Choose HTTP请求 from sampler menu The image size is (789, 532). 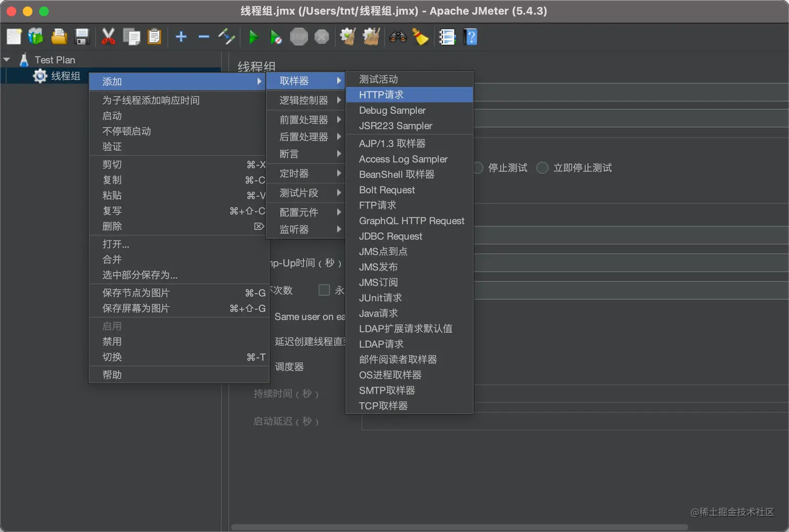(410, 95)
